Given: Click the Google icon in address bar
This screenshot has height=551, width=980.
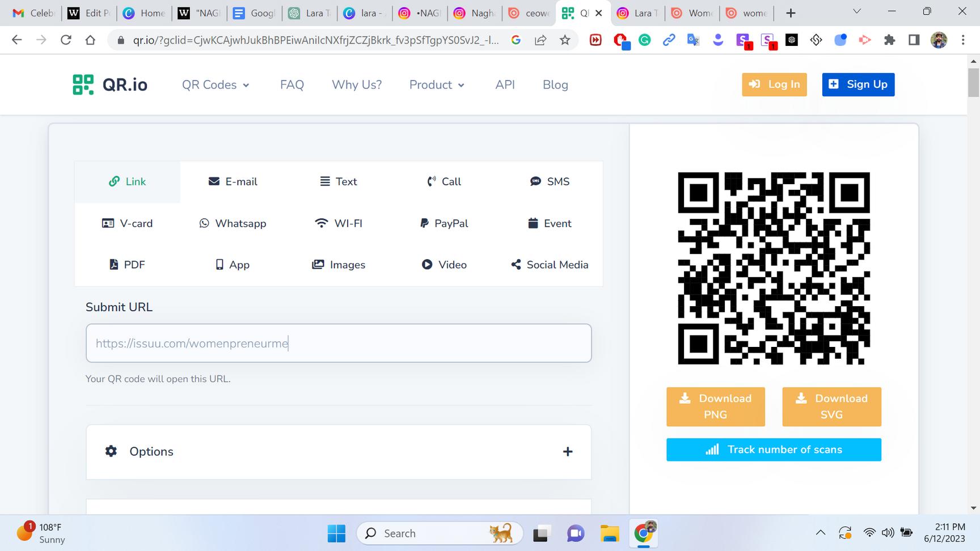Looking at the screenshot, I should 516,40.
